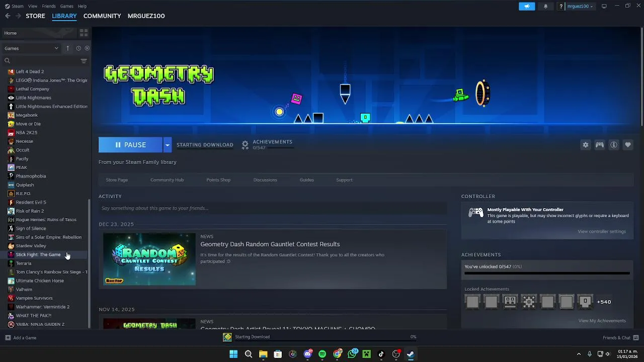Open TikTok from the taskbar
This screenshot has width=644, height=362.
(381, 354)
